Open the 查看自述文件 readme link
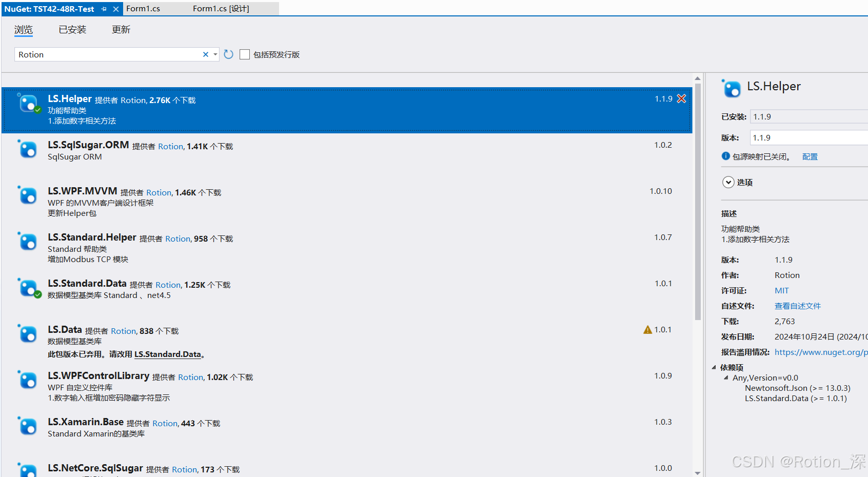Image resolution: width=868 pixels, height=477 pixels. coord(798,306)
